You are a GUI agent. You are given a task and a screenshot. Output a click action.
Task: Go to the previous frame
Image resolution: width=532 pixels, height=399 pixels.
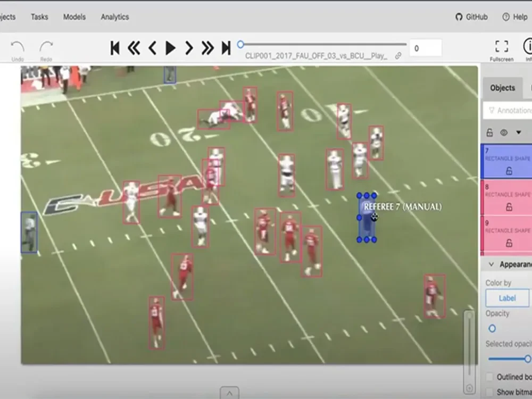tap(152, 48)
